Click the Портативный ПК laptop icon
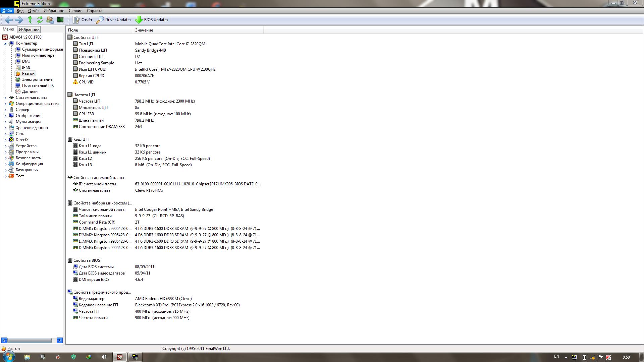Image resolution: width=644 pixels, height=362 pixels. point(18,85)
